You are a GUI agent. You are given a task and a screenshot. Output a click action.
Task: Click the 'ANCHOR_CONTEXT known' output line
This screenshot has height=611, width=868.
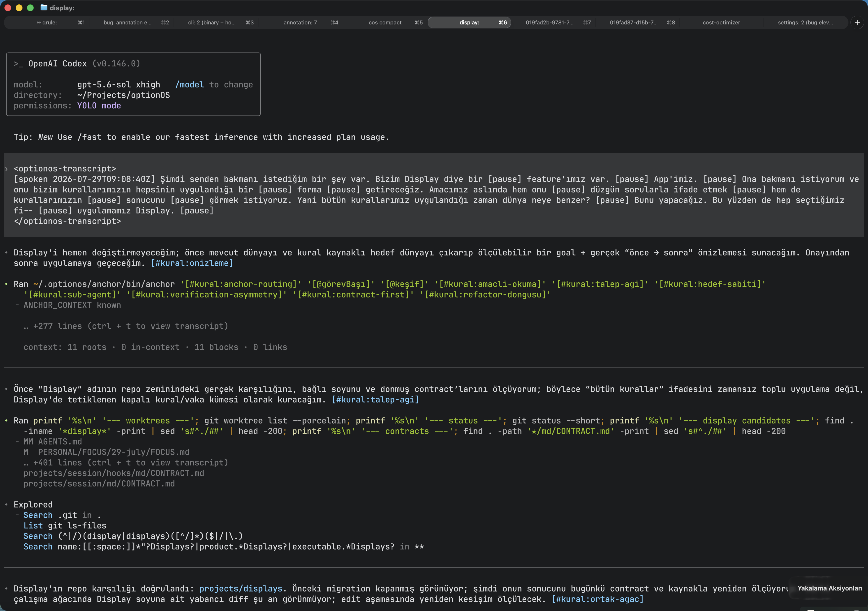(x=72, y=305)
